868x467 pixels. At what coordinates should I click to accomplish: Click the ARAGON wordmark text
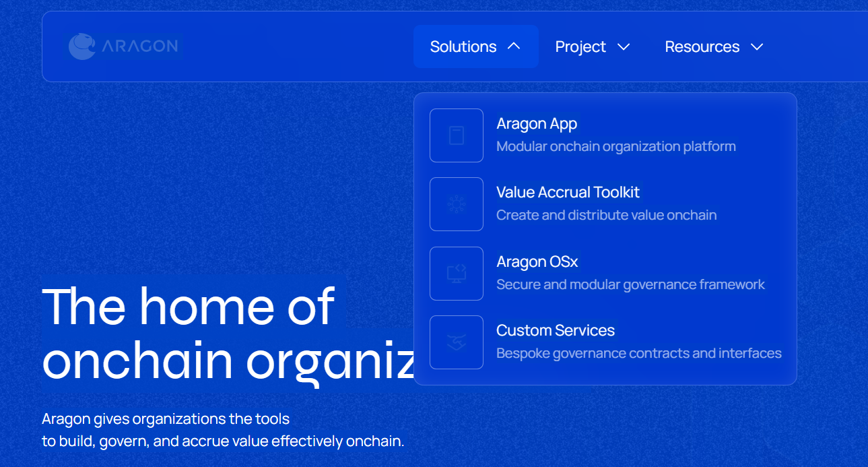tap(140, 46)
